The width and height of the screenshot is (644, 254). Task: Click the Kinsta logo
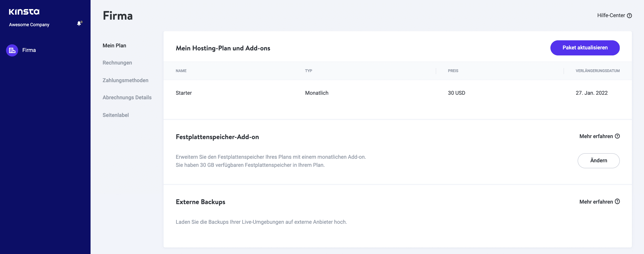pyautogui.click(x=24, y=12)
